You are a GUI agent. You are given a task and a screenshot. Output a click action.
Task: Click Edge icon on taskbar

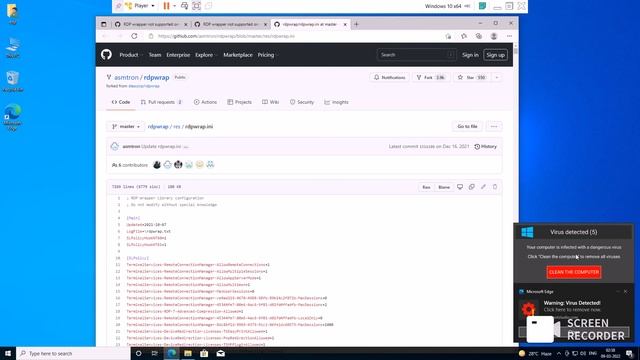[x=171, y=353]
